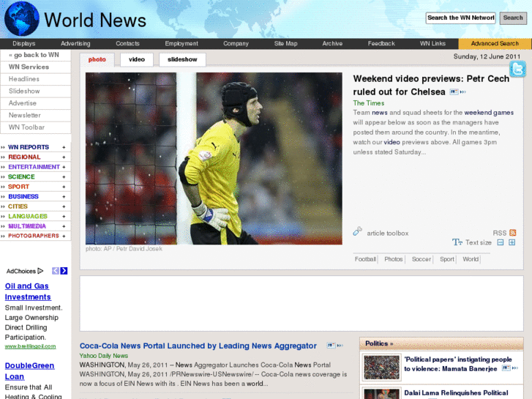Click the Advanced Search button
532x399 pixels.
pyautogui.click(x=495, y=44)
